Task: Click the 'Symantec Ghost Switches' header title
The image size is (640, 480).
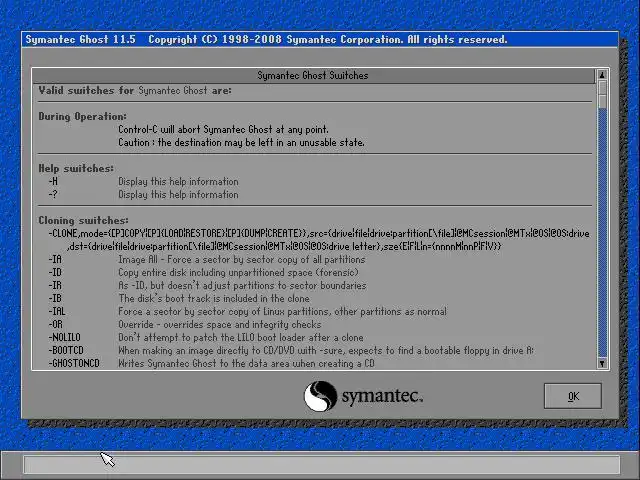Action: [313, 76]
